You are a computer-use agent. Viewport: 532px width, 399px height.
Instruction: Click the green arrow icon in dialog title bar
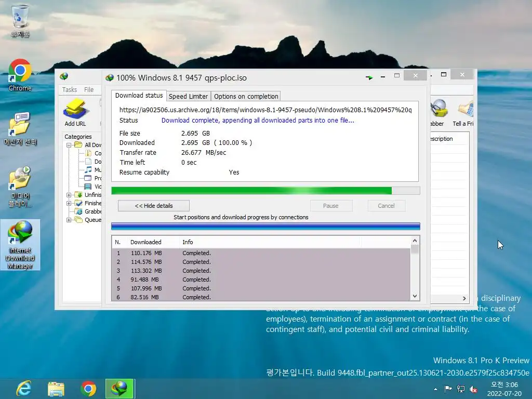tap(369, 78)
